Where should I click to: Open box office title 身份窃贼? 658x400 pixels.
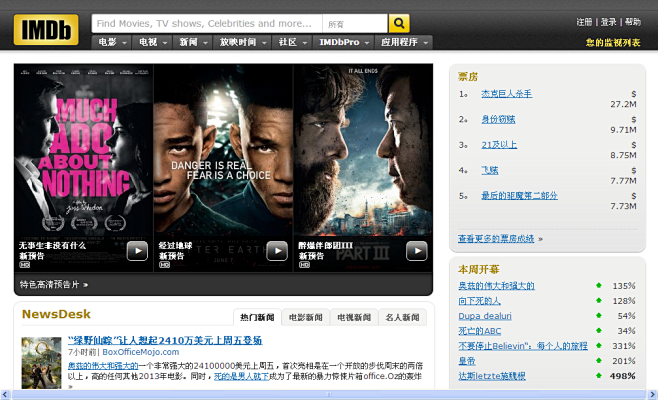coord(498,119)
